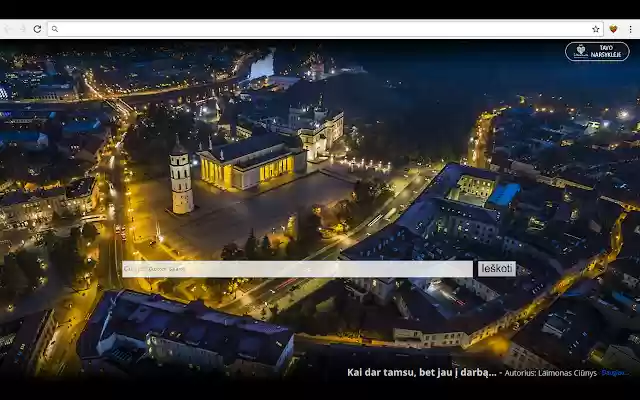Bookmark page with star icon

point(596,29)
